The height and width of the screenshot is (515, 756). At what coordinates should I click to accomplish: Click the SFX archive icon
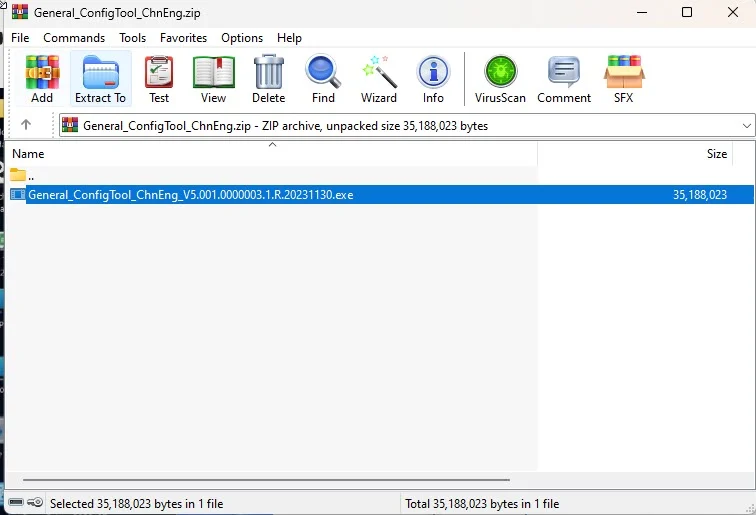pyautogui.click(x=624, y=79)
